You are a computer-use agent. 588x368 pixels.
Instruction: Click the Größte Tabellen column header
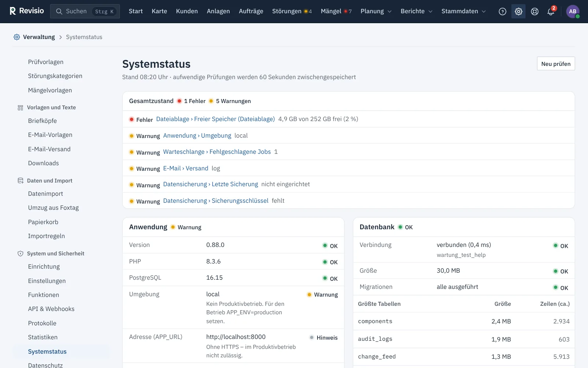pos(379,304)
